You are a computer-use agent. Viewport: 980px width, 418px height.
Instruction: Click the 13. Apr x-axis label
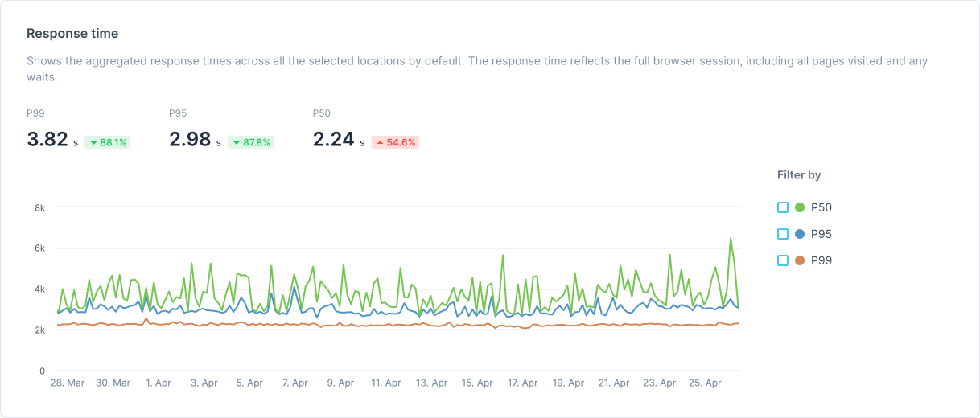(x=431, y=383)
